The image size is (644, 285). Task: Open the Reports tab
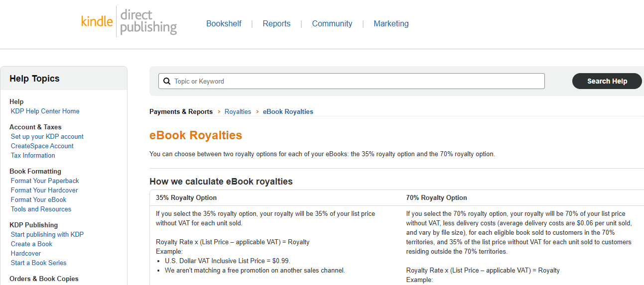click(x=276, y=23)
